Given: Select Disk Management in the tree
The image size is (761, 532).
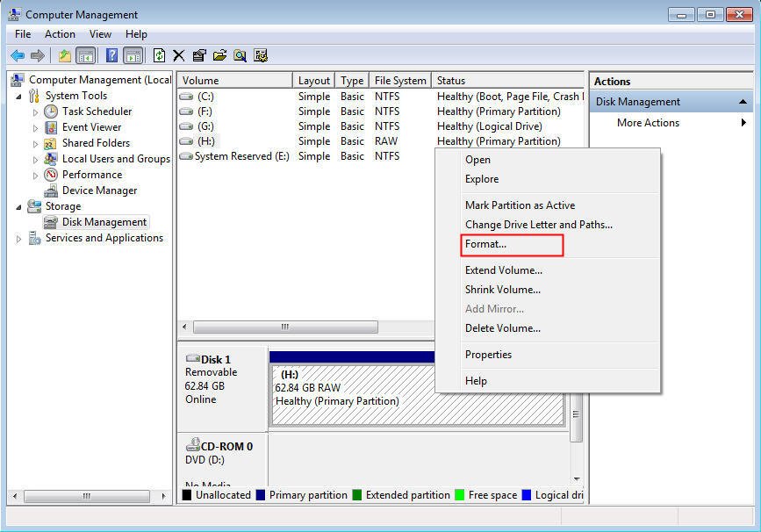Looking at the screenshot, I should pyautogui.click(x=104, y=222).
